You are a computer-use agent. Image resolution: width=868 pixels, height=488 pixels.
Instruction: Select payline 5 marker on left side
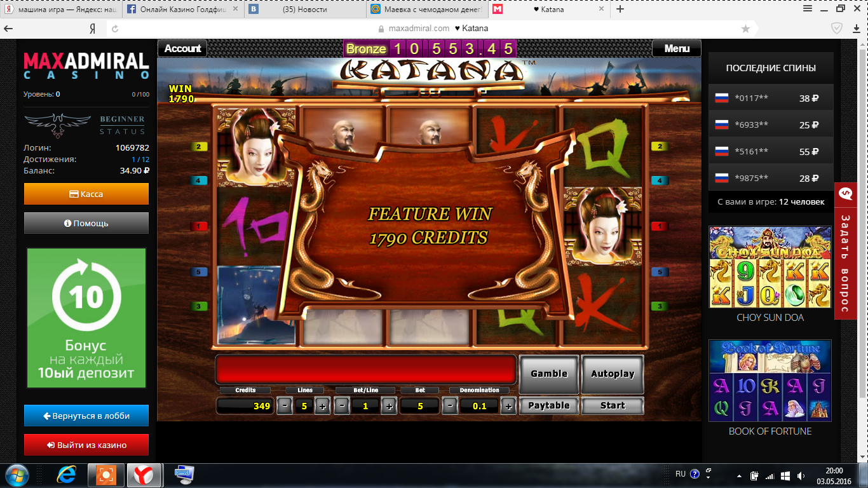click(x=198, y=272)
